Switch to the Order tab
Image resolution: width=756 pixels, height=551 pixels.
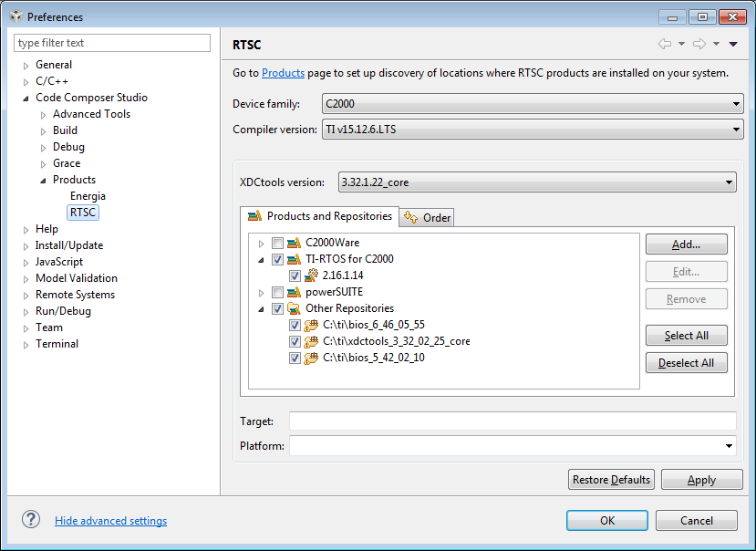pos(427,218)
